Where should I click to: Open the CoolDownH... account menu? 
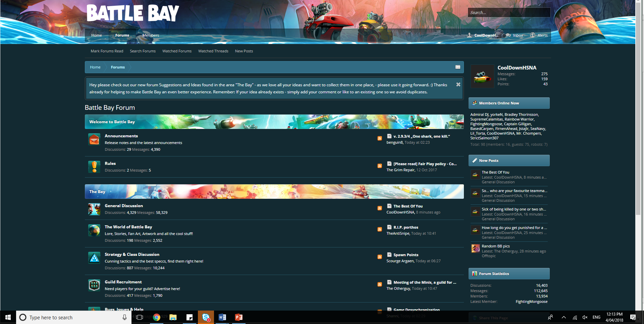(x=483, y=35)
